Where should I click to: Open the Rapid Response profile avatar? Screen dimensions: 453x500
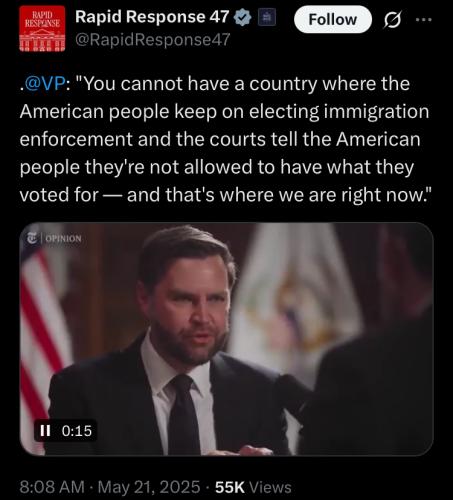pyautogui.click(x=42, y=29)
